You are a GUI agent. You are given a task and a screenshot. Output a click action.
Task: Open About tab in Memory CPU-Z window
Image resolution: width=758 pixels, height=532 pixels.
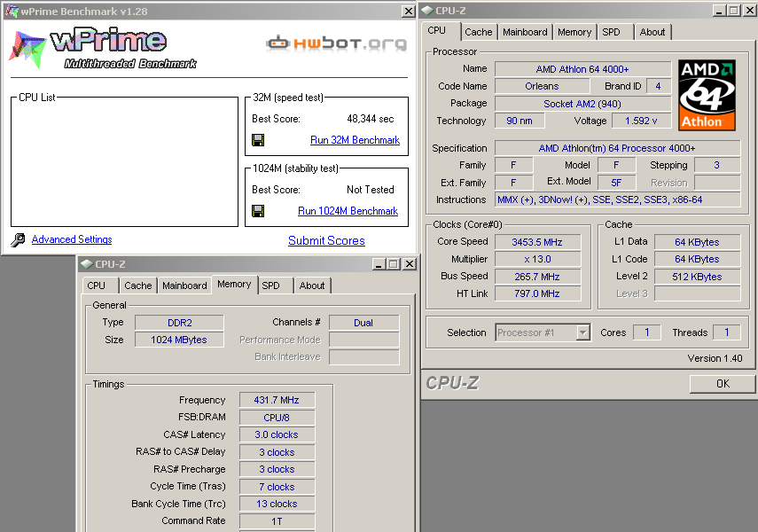(312, 286)
